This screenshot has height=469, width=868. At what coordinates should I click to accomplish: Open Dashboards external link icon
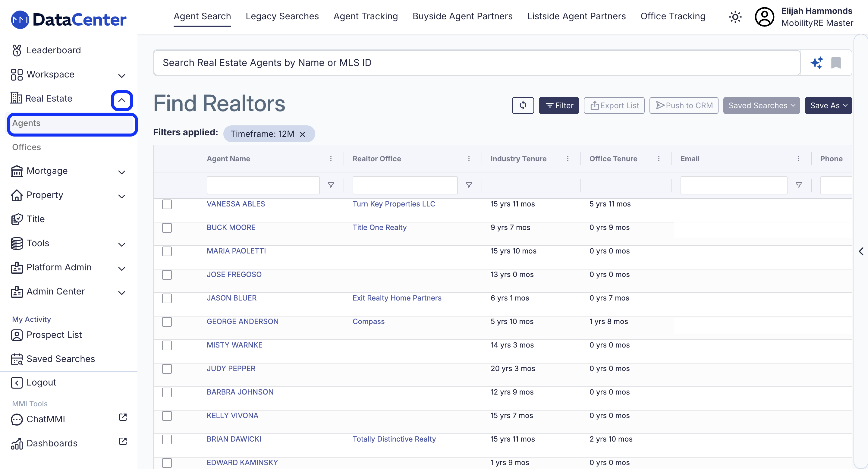[123, 441]
